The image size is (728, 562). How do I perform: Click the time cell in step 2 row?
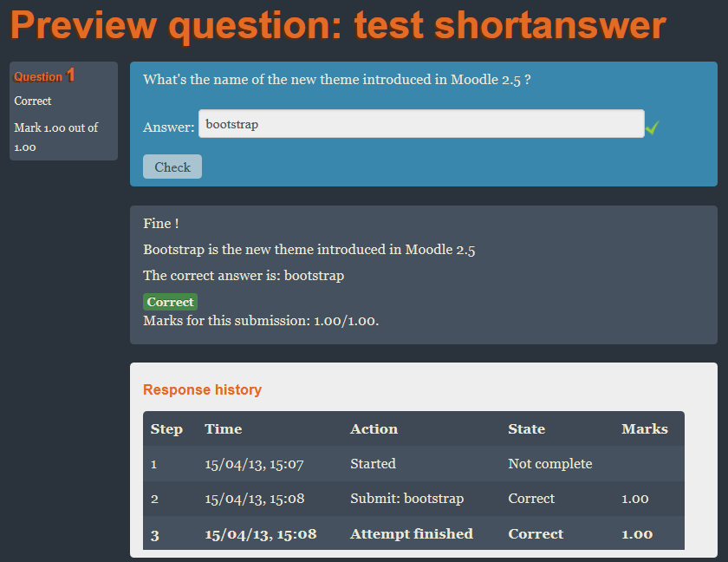click(x=255, y=499)
